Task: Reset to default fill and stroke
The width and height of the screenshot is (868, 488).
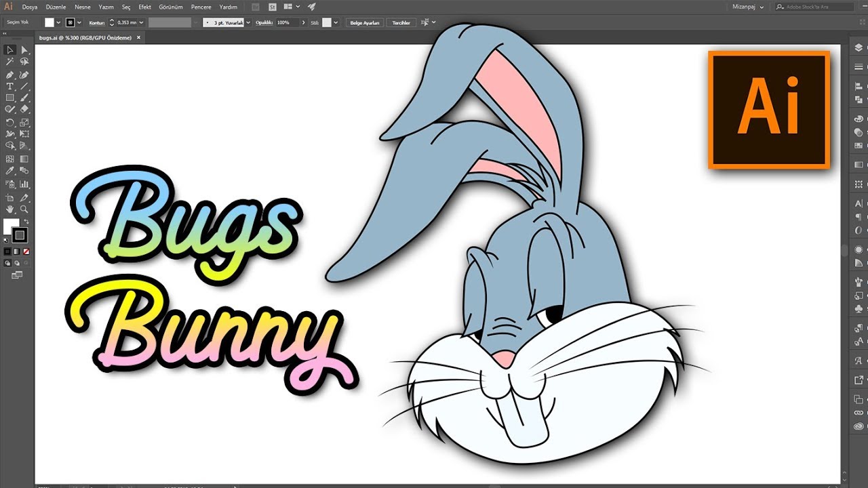Action: click(x=6, y=239)
